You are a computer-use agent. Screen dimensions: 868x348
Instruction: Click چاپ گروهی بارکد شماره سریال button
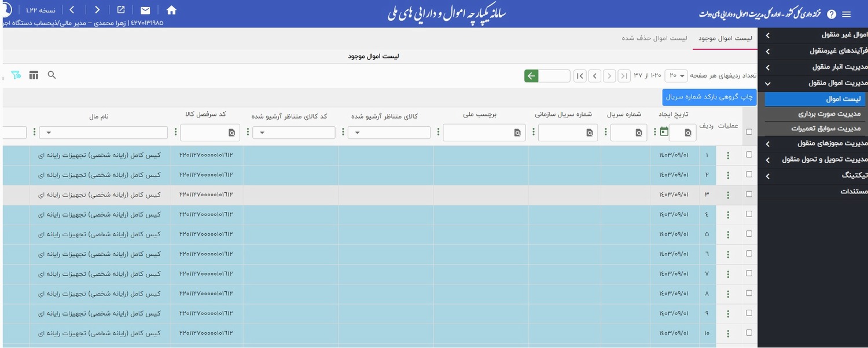[709, 97]
